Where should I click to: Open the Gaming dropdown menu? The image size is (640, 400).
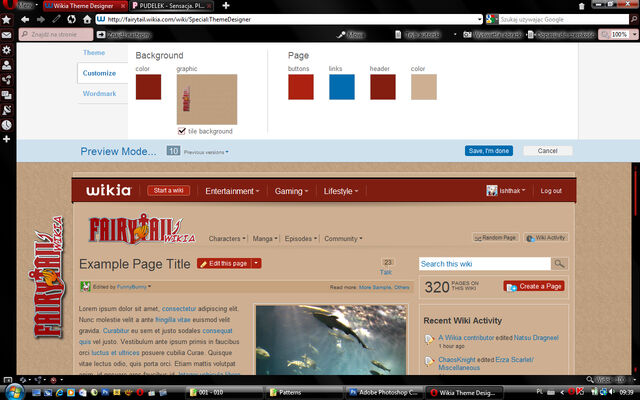(291, 191)
